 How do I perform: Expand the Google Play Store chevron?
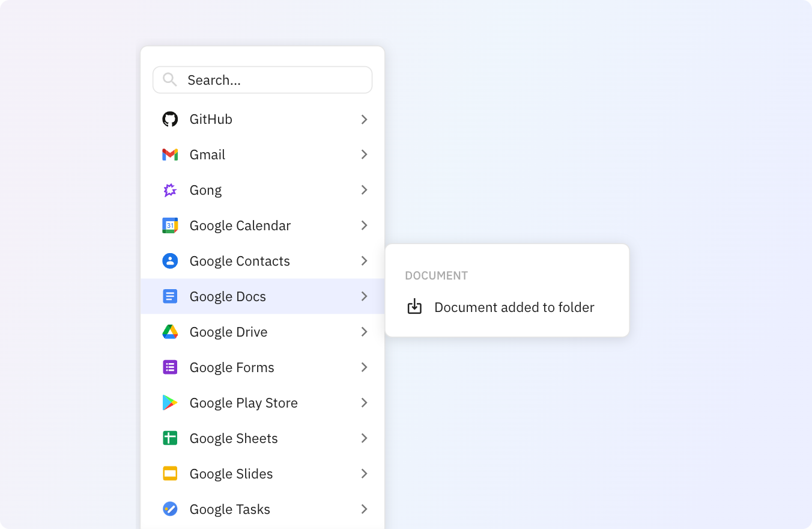tap(364, 403)
